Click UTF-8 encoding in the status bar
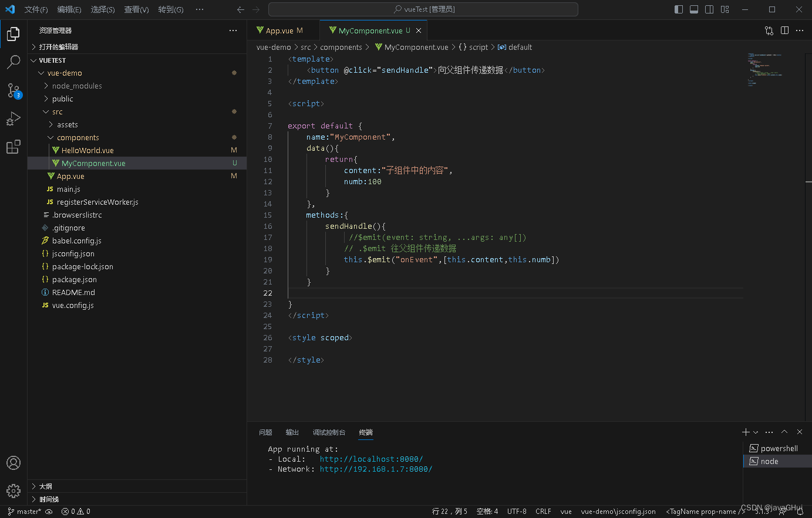 [517, 511]
